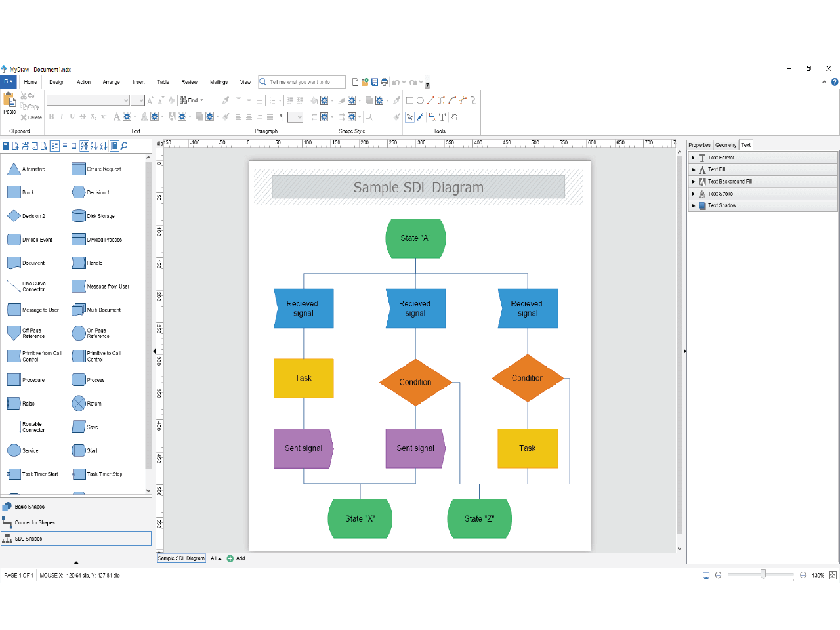The image size is (840, 630).
Task: Switch to the Geometry panel tab
Action: [x=725, y=145]
